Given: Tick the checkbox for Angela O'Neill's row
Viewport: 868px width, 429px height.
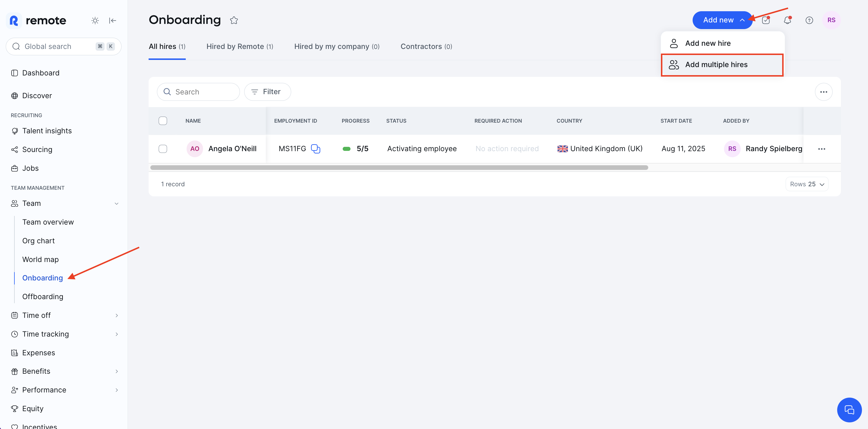Looking at the screenshot, I should 163,149.
